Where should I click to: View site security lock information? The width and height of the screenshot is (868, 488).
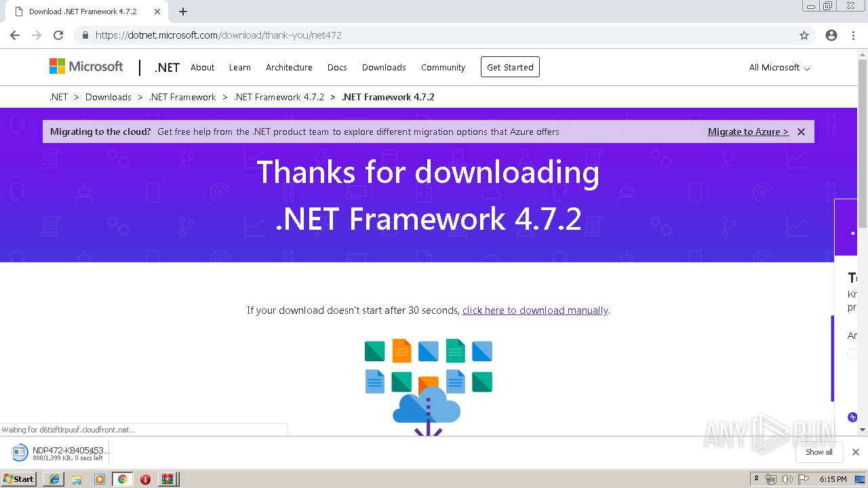[x=85, y=35]
